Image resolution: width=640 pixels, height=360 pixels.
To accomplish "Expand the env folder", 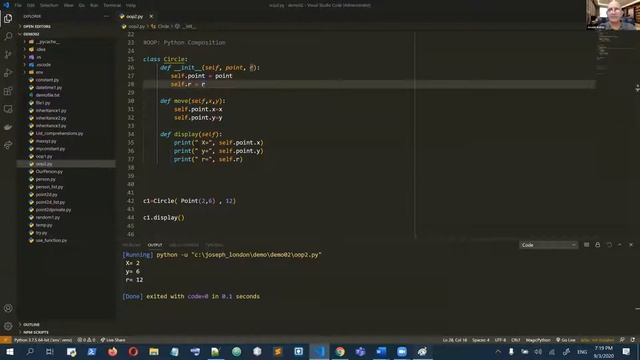I will point(39,72).
